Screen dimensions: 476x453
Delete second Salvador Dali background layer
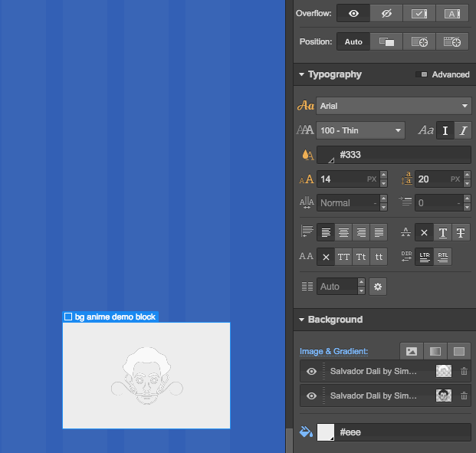click(464, 396)
